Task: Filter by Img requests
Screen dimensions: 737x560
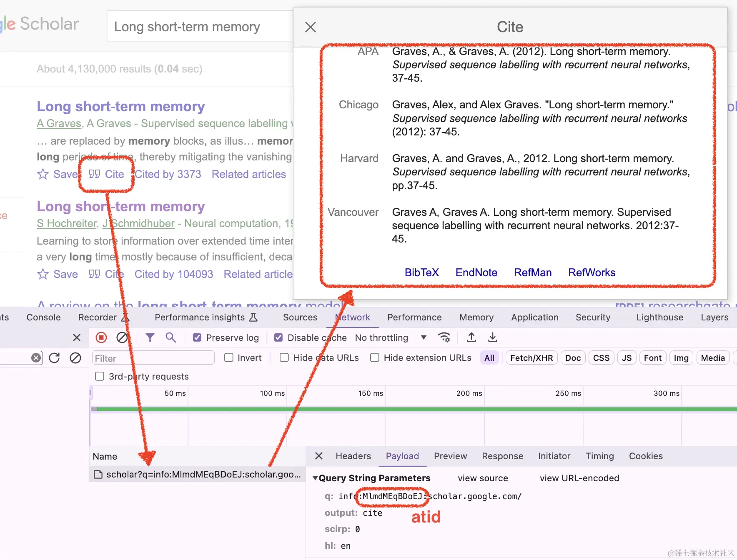Action: pos(681,358)
